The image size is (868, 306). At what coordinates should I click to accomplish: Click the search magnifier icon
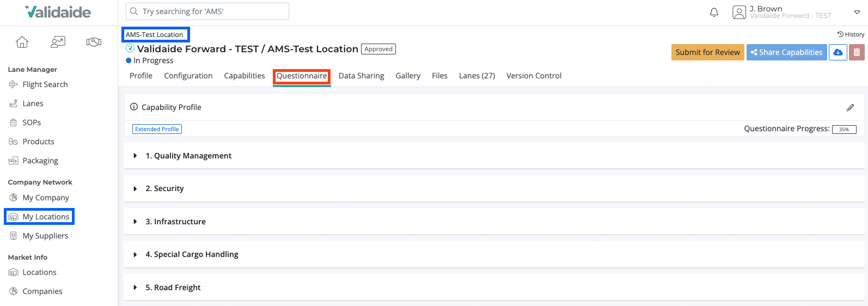(134, 11)
